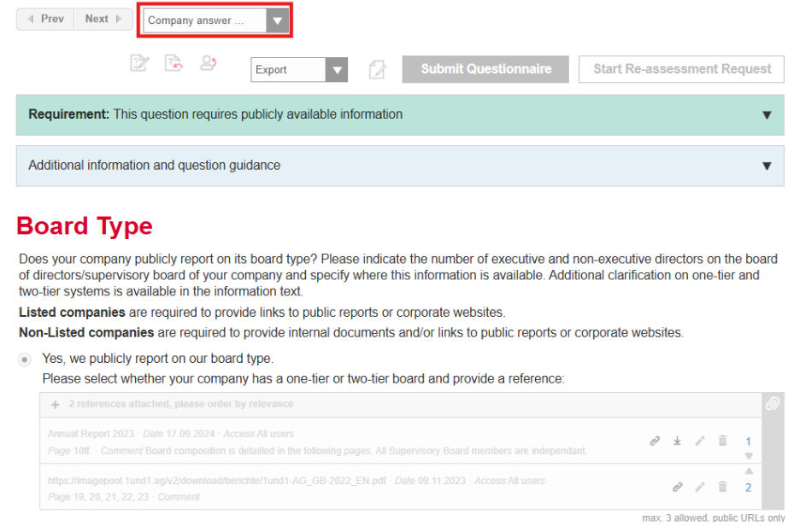Move first reference down with arrow

(749, 456)
